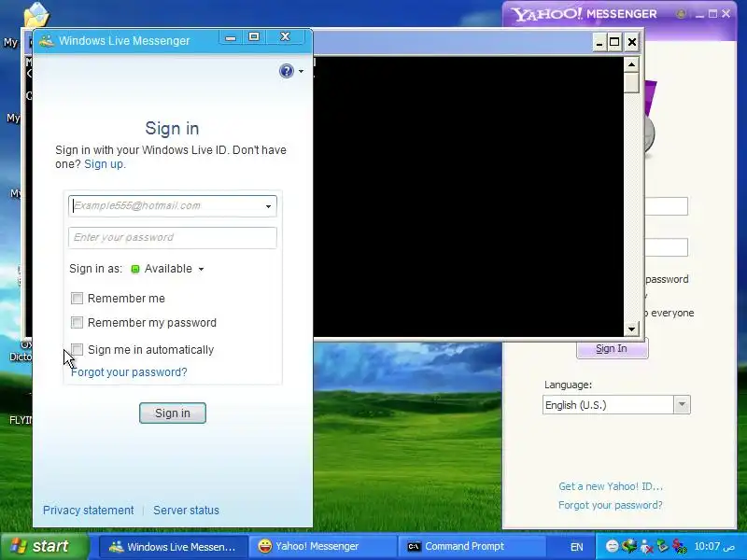747x560 pixels.
Task: Click the red tray icon showing 28
Action: [680, 546]
